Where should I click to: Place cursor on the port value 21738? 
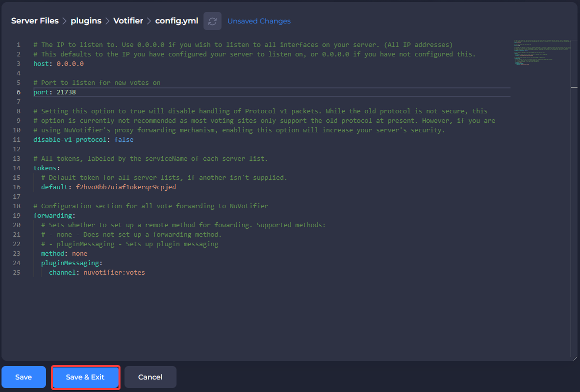(x=66, y=92)
